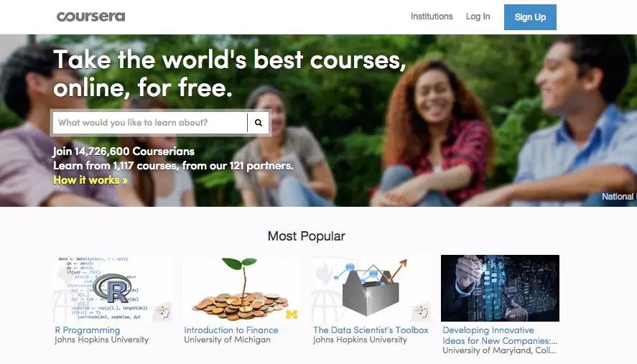The width and height of the screenshot is (637, 364).
Task: Click the National caption on hero image
Action: point(619,197)
